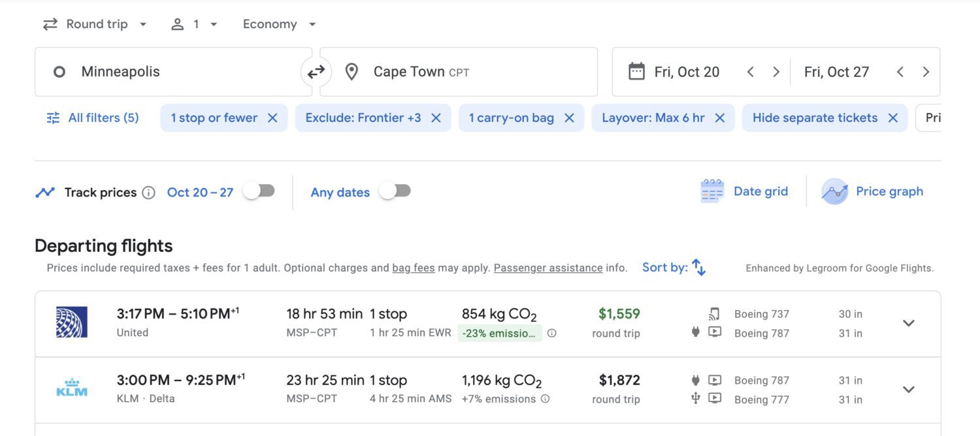Remove the '1 stop or fewer' filter
This screenshot has height=436, width=980.
[x=272, y=118]
